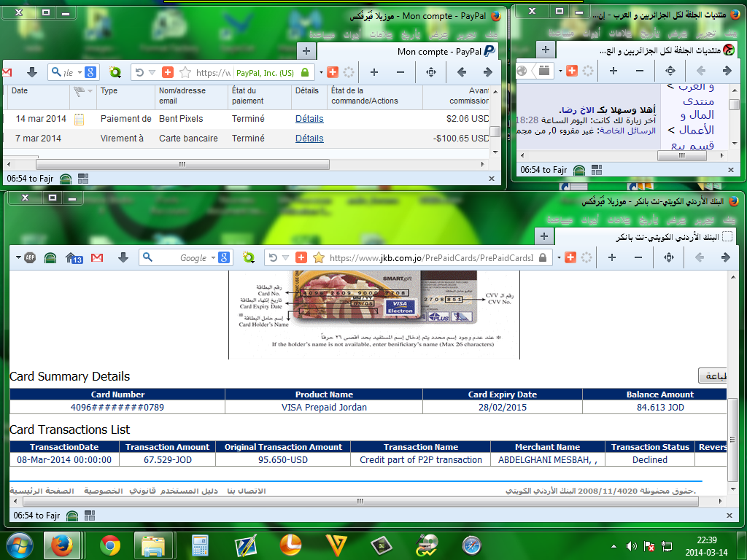Select Mon compte - PayPal tab
Image resolution: width=747 pixels, height=560 pixels.
(x=407, y=52)
